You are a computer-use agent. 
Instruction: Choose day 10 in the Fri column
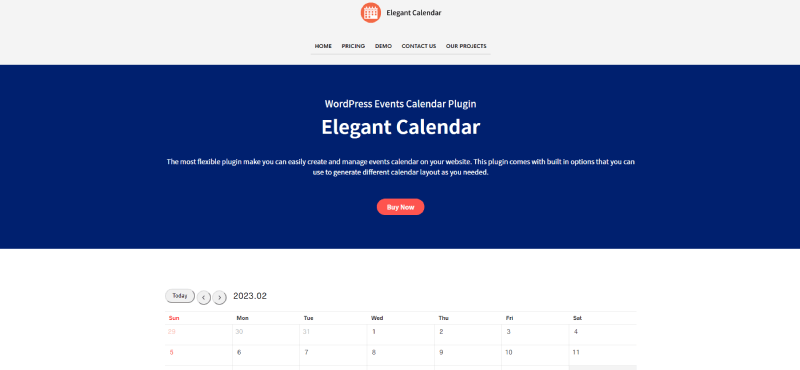[x=535, y=355]
